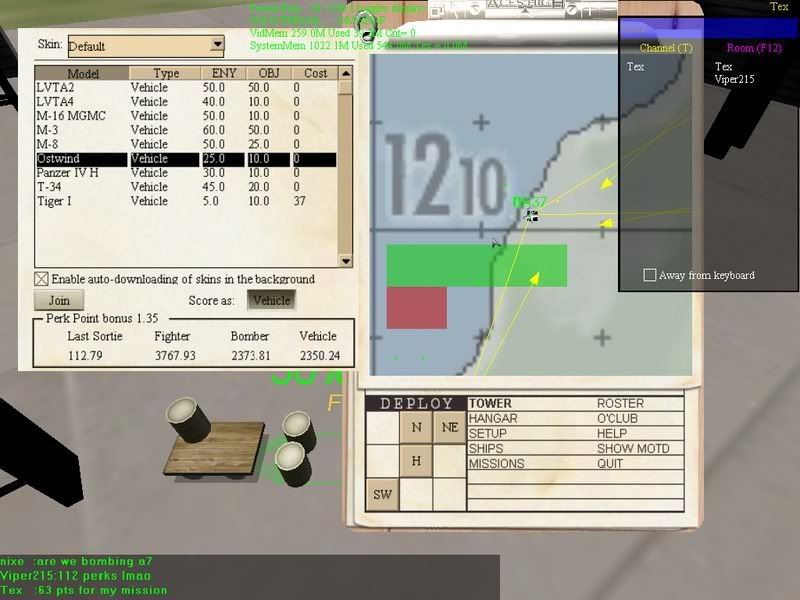
Task: Click Tiger I perk cost 37
Action: tap(299, 201)
